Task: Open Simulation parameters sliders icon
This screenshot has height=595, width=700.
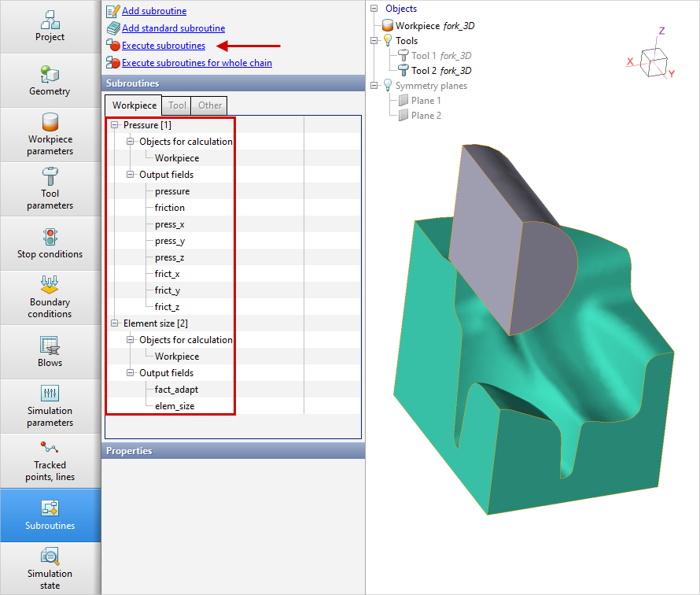Action: click(x=50, y=393)
